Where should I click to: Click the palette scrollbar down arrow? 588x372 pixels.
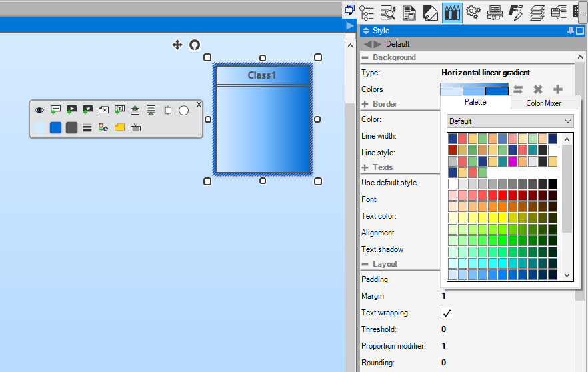(x=567, y=275)
